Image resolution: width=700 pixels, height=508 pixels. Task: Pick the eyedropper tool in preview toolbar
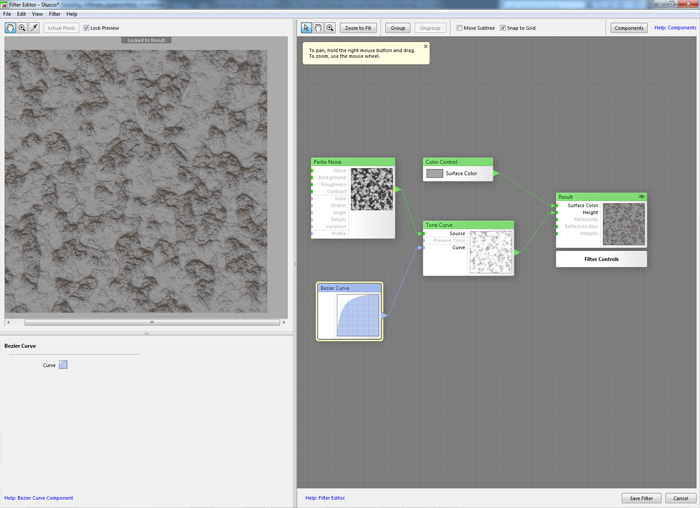point(34,28)
